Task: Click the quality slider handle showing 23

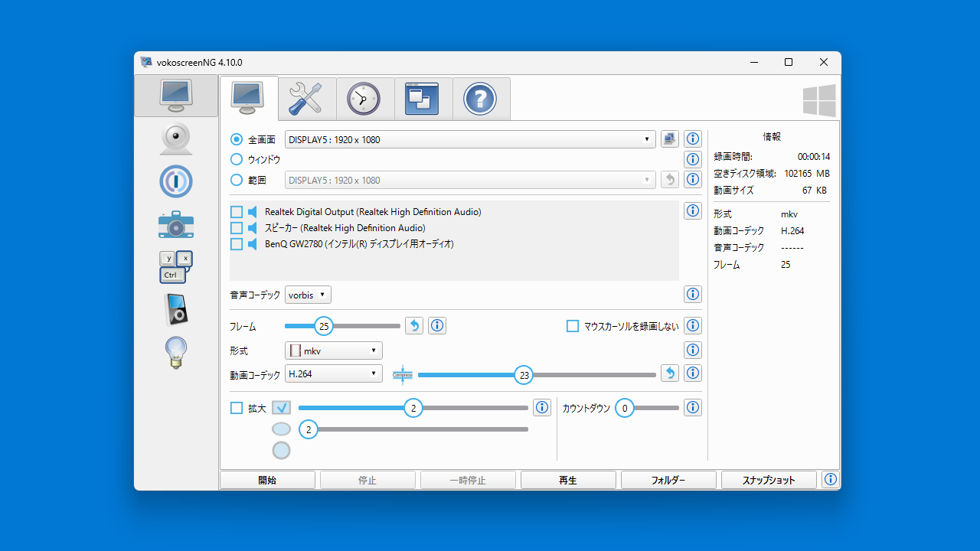Action: [524, 375]
